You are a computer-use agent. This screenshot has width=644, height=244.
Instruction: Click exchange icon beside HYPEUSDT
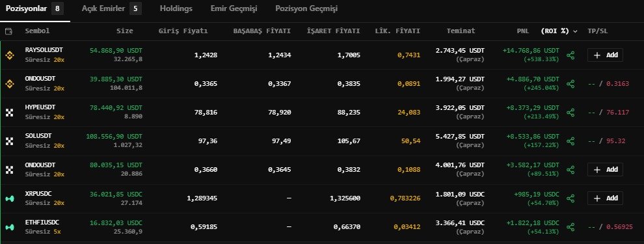coord(10,112)
